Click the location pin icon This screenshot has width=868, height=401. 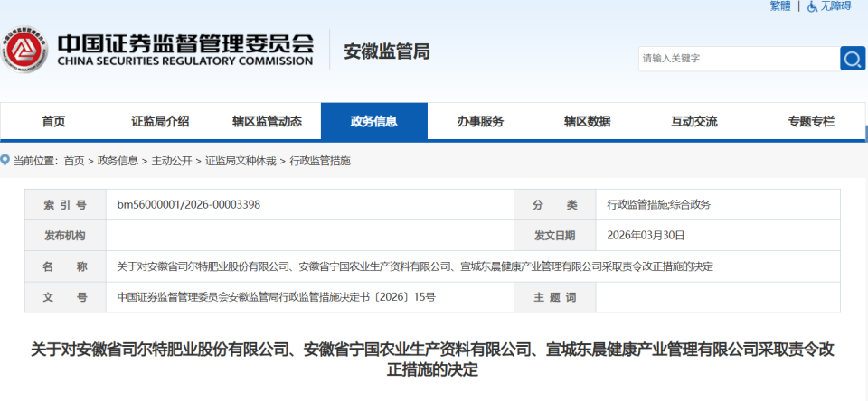click(5, 161)
